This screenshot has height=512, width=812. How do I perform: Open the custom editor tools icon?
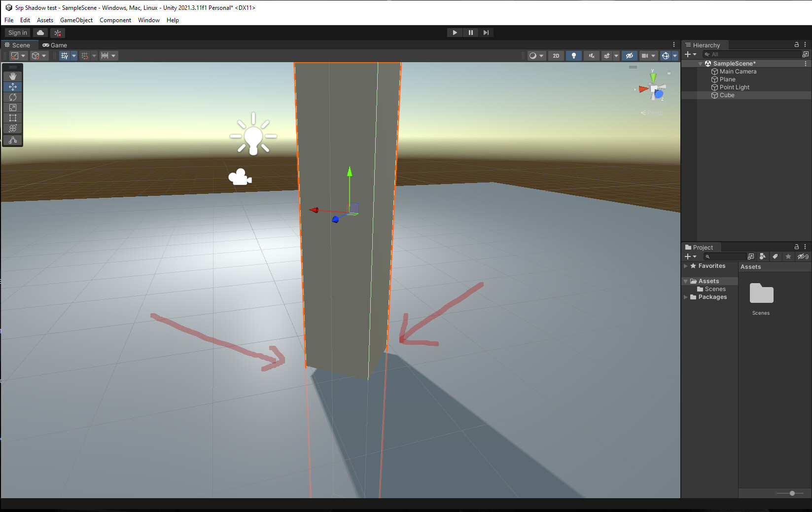13,140
